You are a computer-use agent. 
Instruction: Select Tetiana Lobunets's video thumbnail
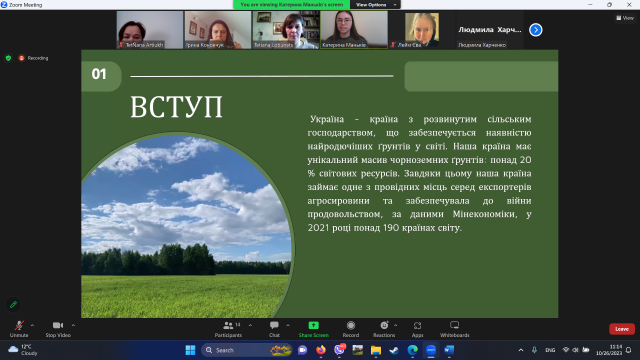click(x=286, y=30)
